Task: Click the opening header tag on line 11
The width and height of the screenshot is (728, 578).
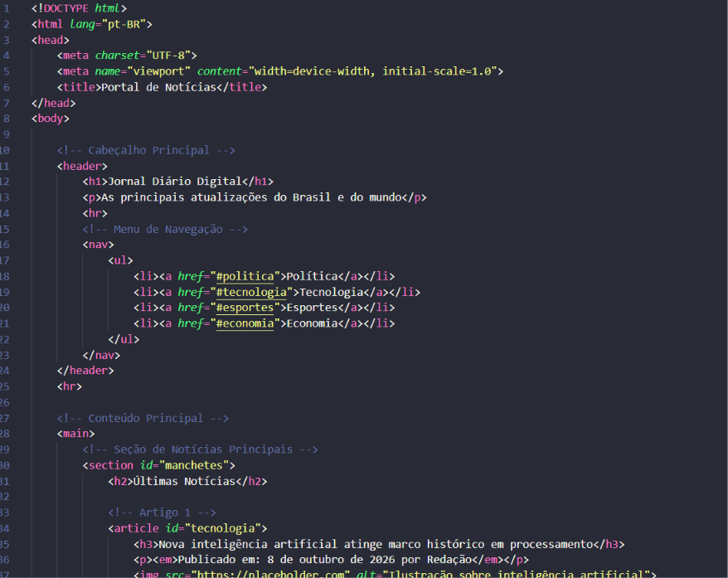Action: point(82,166)
